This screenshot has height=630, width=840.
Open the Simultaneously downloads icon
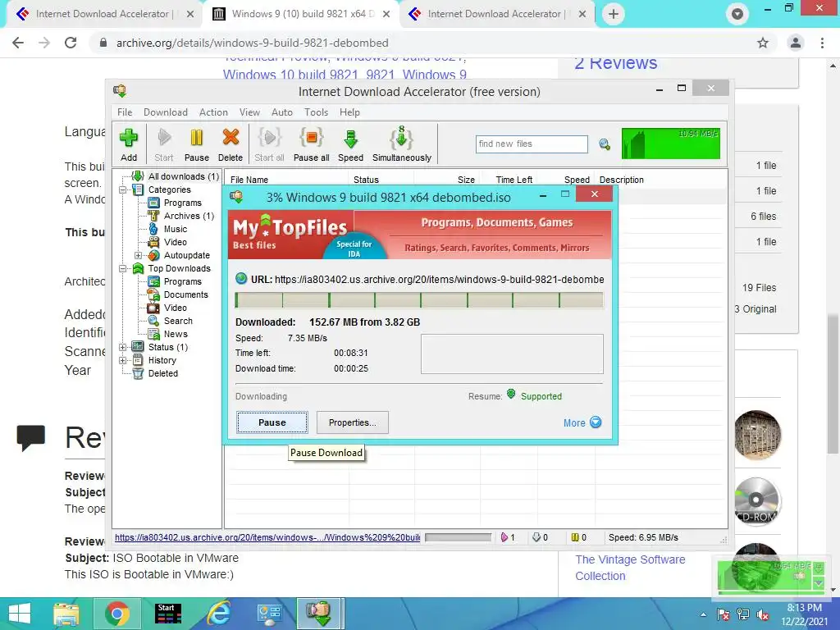402,144
